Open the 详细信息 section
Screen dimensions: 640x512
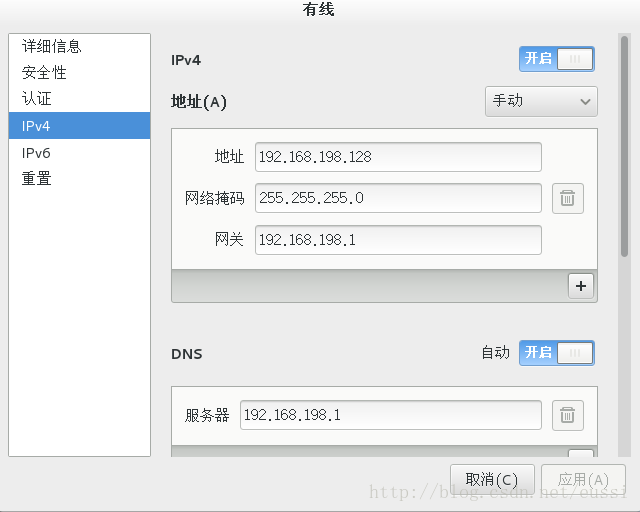tap(79, 46)
